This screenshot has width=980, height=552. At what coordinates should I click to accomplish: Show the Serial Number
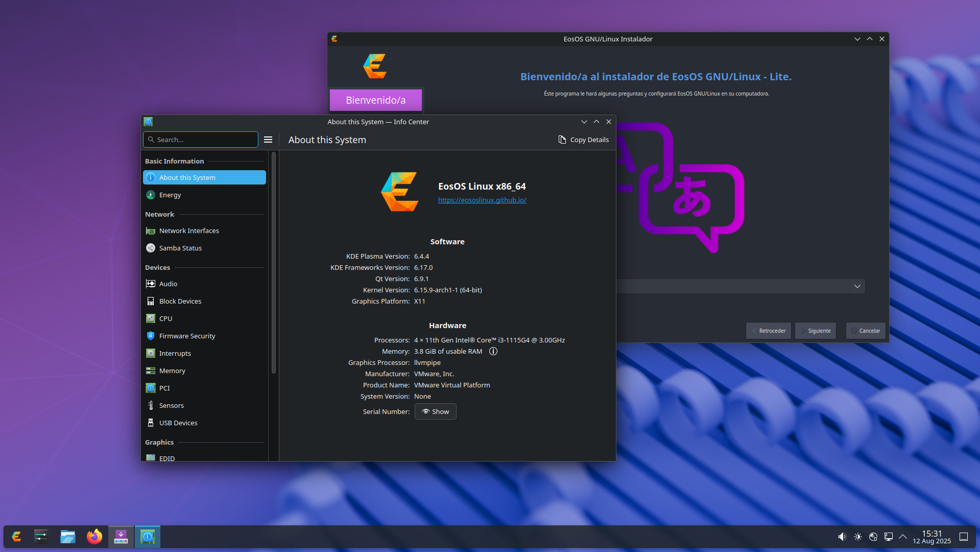click(x=435, y=411)
